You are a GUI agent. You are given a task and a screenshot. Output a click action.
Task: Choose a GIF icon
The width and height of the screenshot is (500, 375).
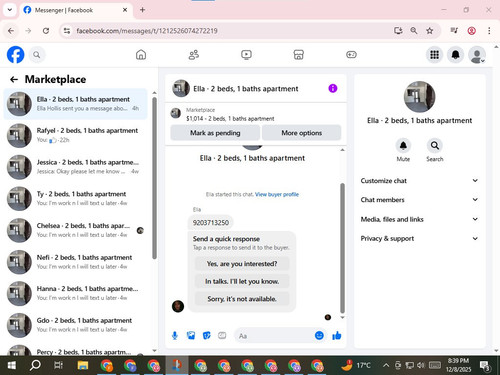222,336
